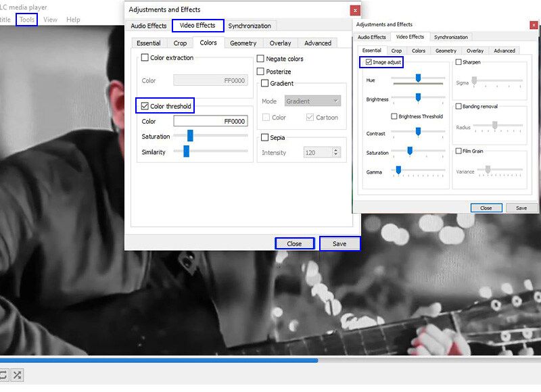Enable the Brightness Threshold checkbox
The width and height of the screenshot is (541, 392).
(394, 116)
